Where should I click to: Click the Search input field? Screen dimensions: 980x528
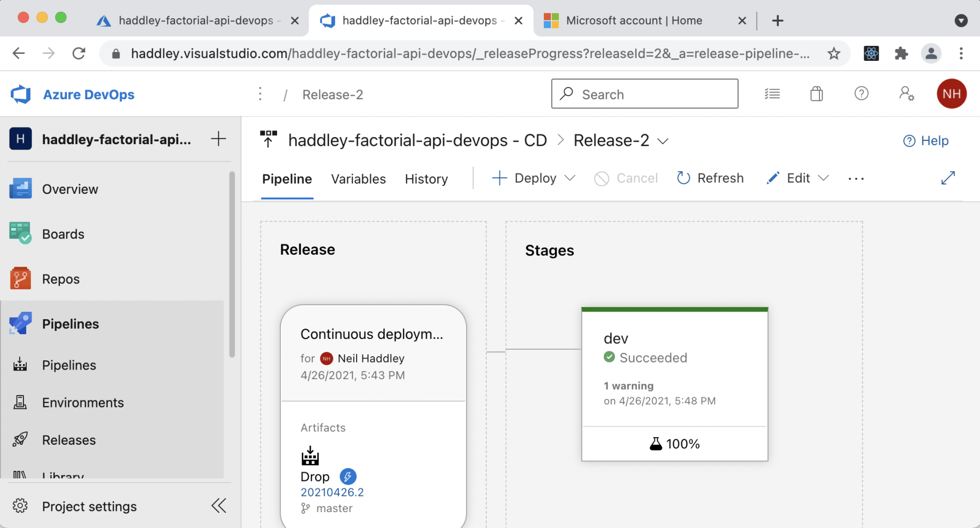(645, 94)
